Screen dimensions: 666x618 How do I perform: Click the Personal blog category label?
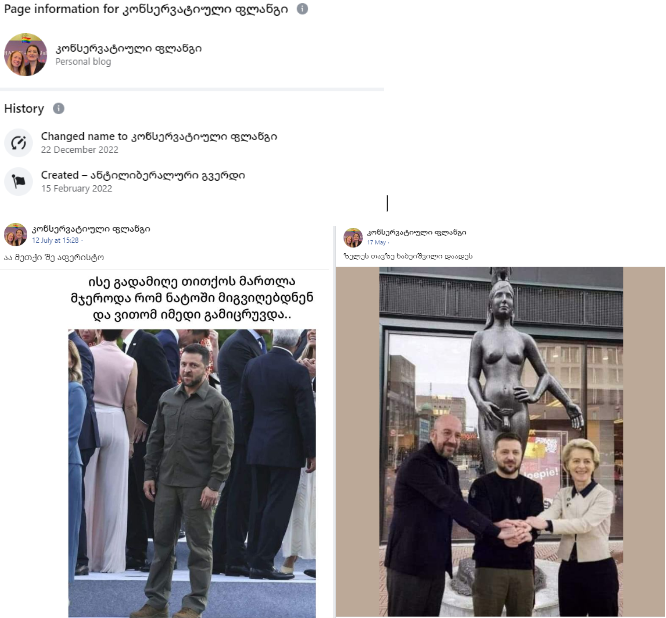(x=83, y=62)
